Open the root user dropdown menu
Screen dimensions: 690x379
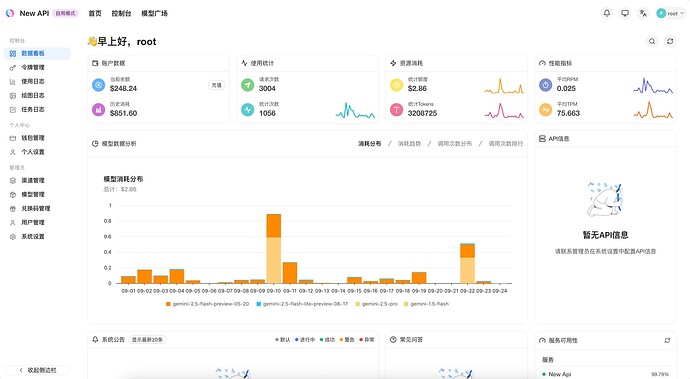(671, 13)
